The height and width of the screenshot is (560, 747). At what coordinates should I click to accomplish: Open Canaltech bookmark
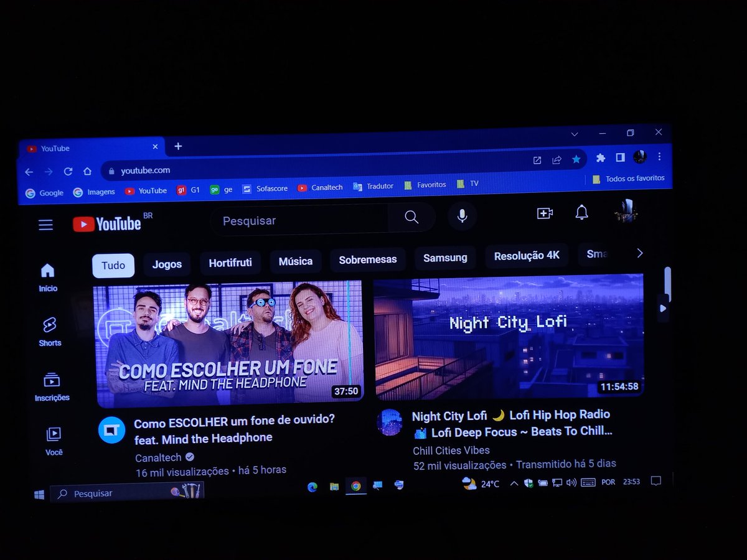click(x=320, y=187)
